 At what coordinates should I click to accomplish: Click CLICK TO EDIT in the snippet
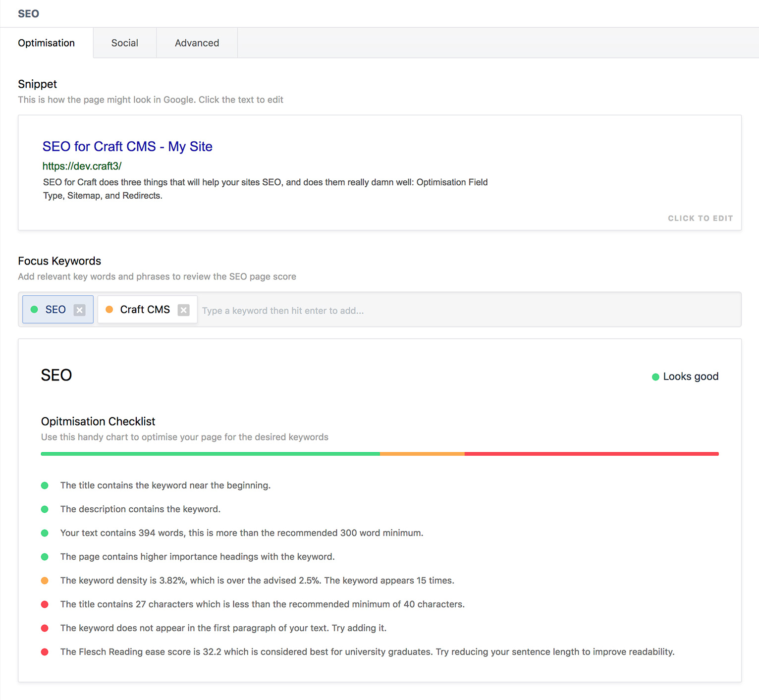[x=700, y=218]
